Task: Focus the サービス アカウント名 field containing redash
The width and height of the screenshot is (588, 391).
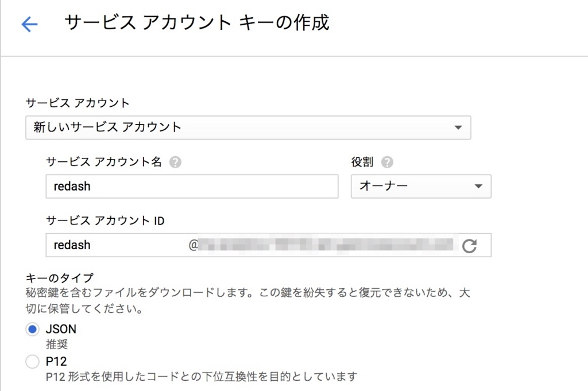Action: pyautogui.click(x=192, y=187)
